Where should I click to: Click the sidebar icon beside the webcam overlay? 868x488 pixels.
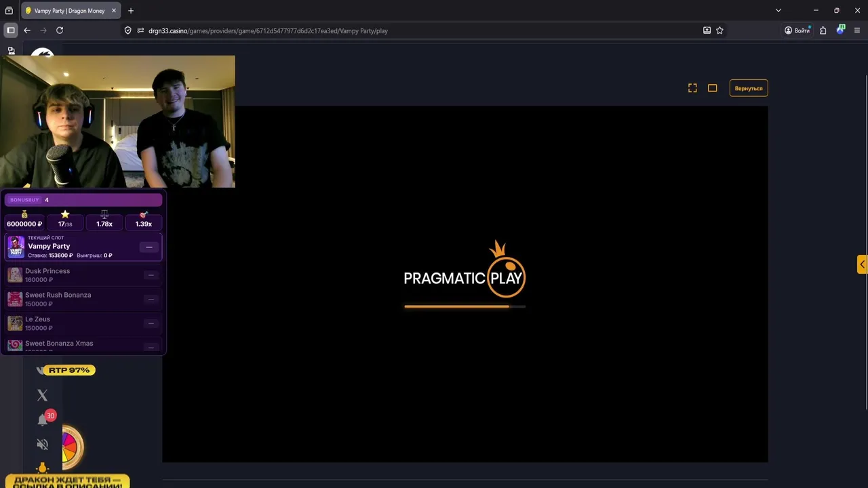(11, 51)
